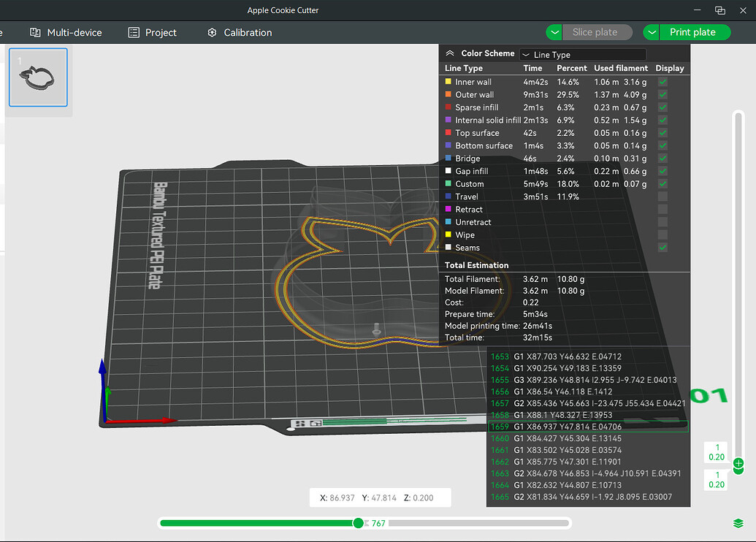Viewport: 756px width, 542px height.
Task: Click the Retract magenta color swatch
Action: tap(448, 209)
